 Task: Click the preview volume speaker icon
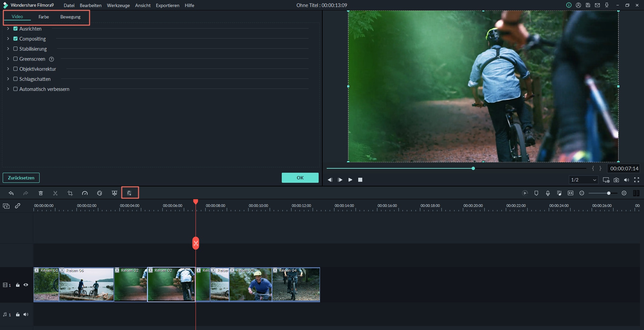tap(626, 180)
